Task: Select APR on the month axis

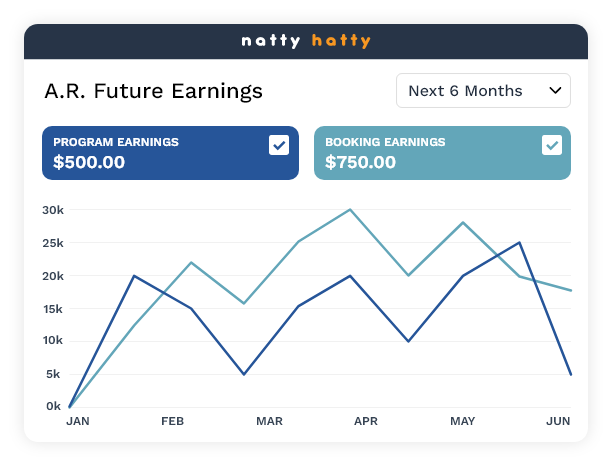Action: tap(365, 422)
